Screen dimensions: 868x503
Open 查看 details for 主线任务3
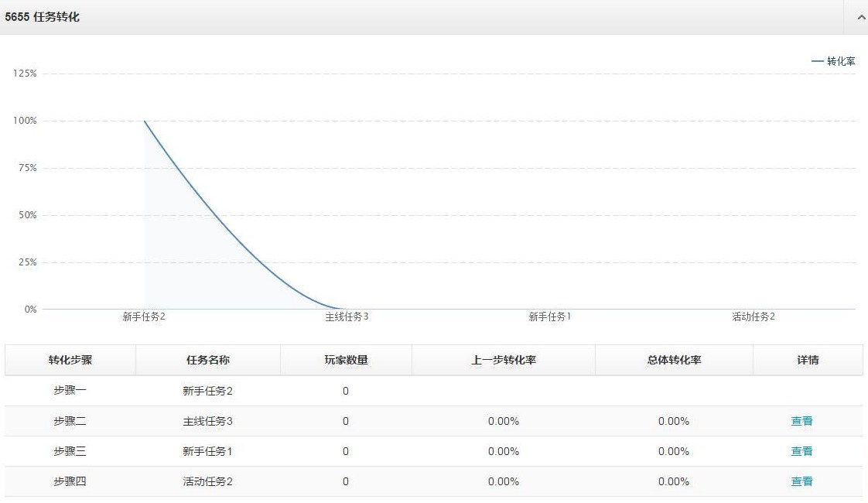[x=802, y=420]
